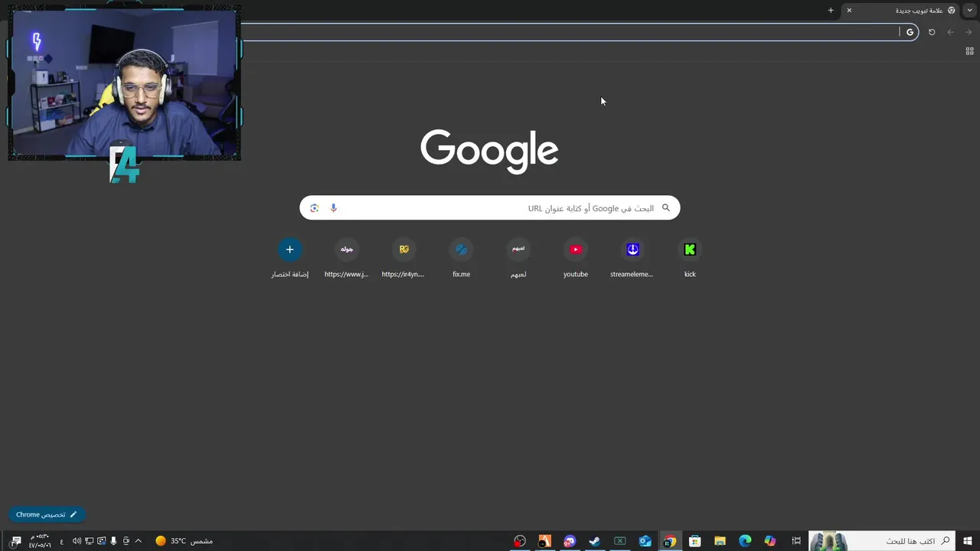This screenshot has width=980, height=551.
Task: Open the Xbox Game Bar taskbar icon
Action: tap(619, 541)
